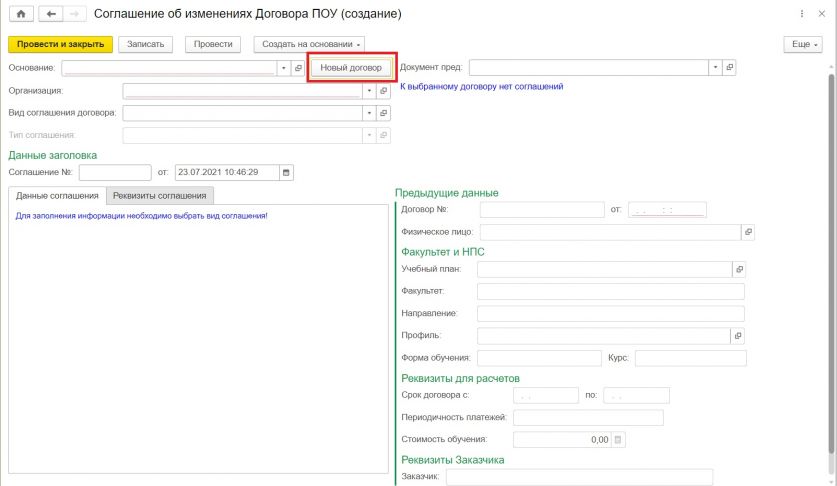Viewport: 837px width, 486px height.
Task: Select the Данные соглашения tab
Action: tap(57, 195)
